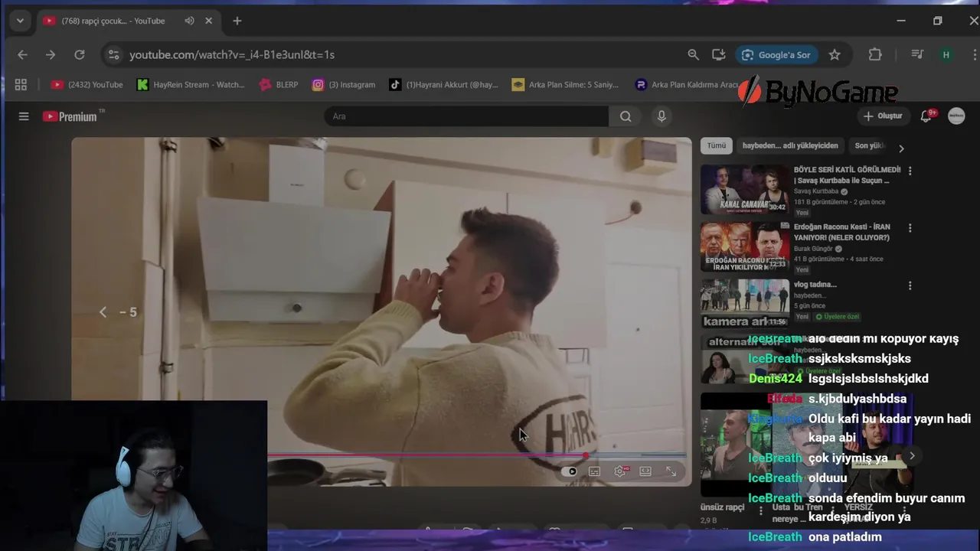Advance shorts shelf with the right chevron
980x551 pixels.
coord(912,456)
